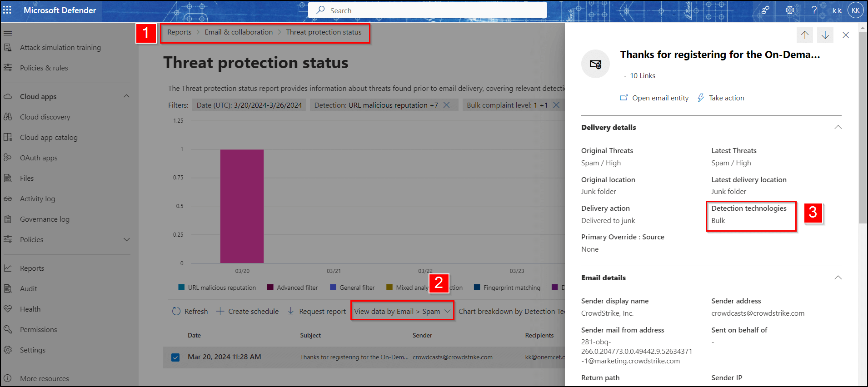Click the Settings gear icon in sidebar

[x=8, y=350]
